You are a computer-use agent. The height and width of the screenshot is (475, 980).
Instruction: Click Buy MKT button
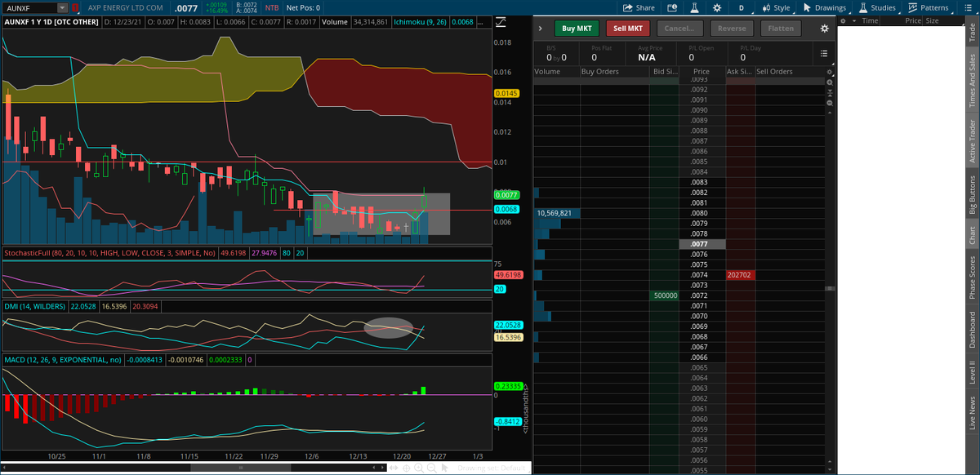tap(577, 29)
